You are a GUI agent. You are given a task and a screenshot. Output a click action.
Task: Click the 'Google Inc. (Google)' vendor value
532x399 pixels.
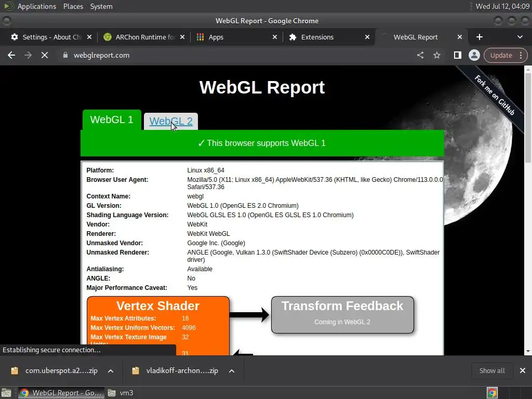click(216, 243)
